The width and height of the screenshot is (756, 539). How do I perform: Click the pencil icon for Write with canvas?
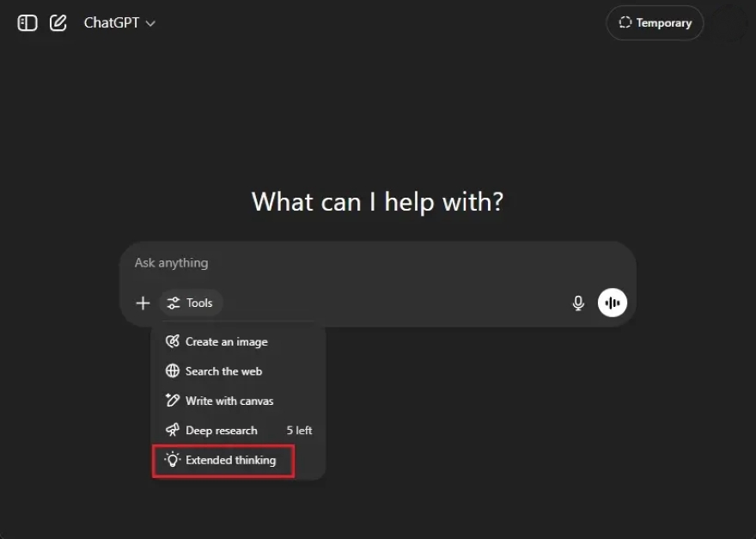coord(172,401)
